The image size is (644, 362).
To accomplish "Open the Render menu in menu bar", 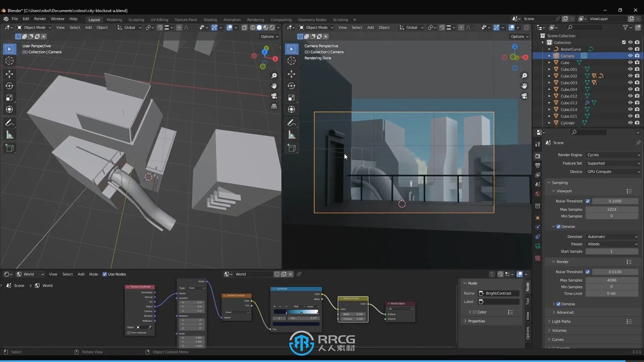I will coord(40,19).
